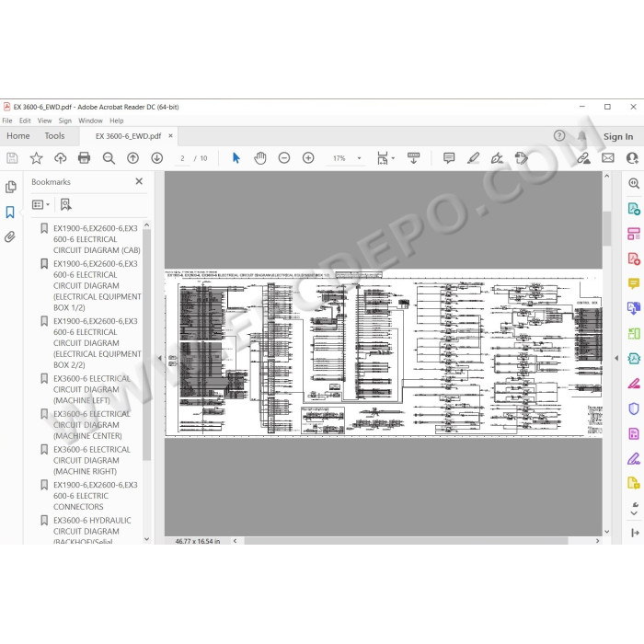Open the notifications bell icon
Viewport: 644px width, 644px height.
581,136
